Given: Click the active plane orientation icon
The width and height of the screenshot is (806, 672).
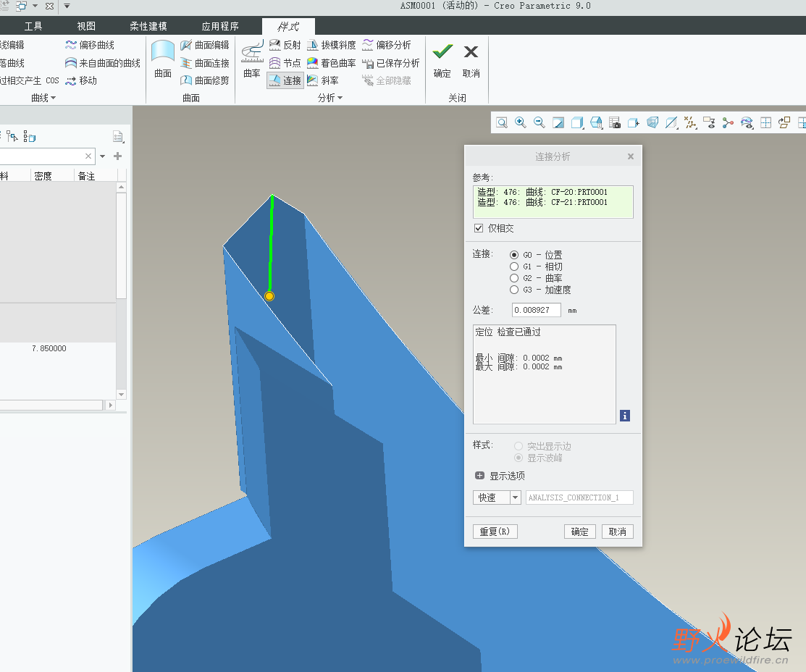Looking at the screenshot, I should click(x=784, y=122).
